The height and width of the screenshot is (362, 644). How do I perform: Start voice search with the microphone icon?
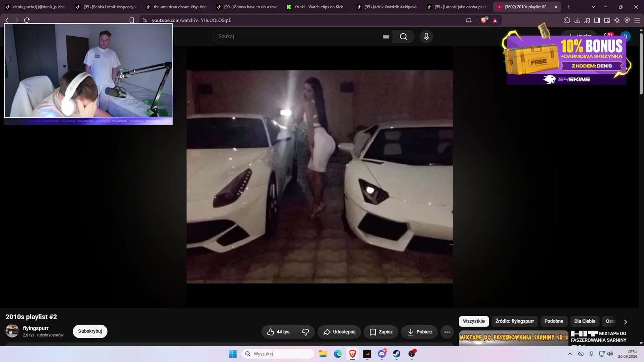426,36
